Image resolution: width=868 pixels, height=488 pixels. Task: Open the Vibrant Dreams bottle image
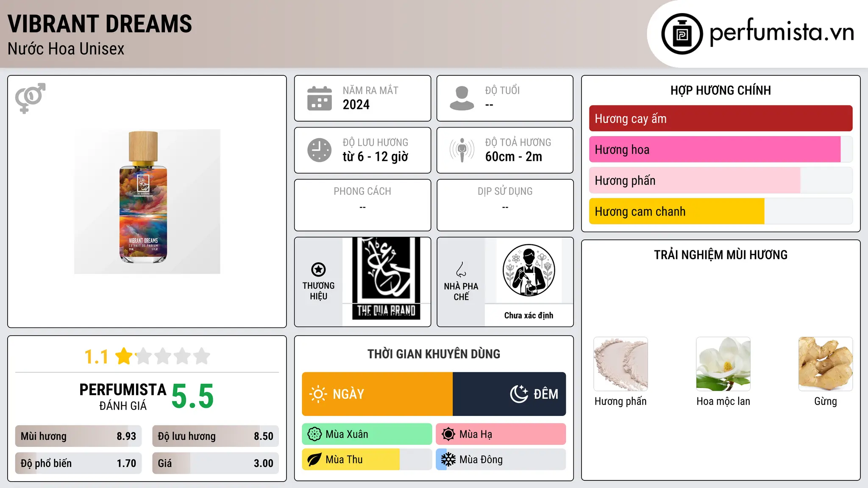pos(147,202)
